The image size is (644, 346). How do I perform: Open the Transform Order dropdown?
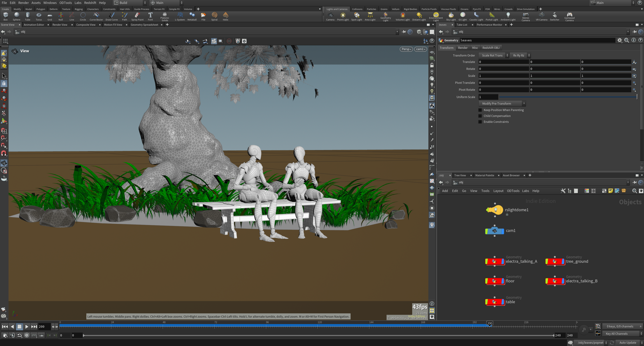494,56
